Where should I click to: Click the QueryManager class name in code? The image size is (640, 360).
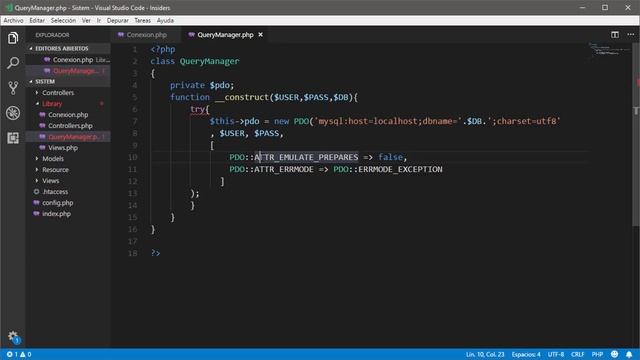coord(209,61)
